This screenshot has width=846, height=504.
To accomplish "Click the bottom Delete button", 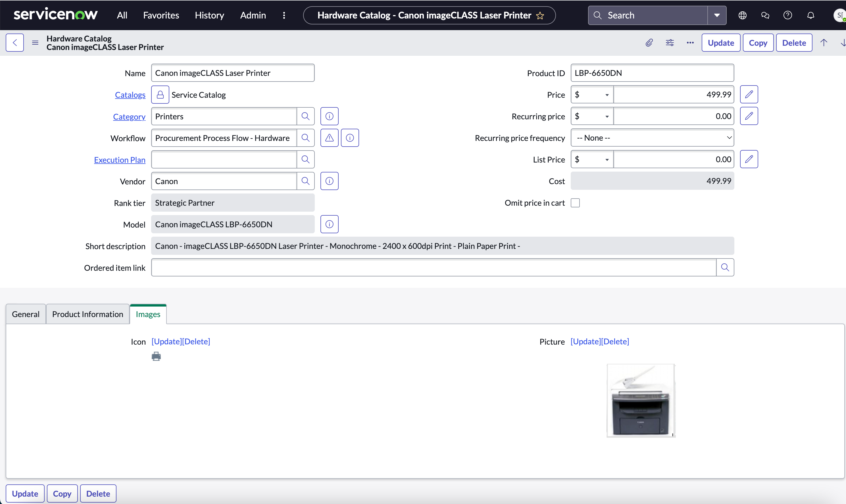I will coord(98,493).
